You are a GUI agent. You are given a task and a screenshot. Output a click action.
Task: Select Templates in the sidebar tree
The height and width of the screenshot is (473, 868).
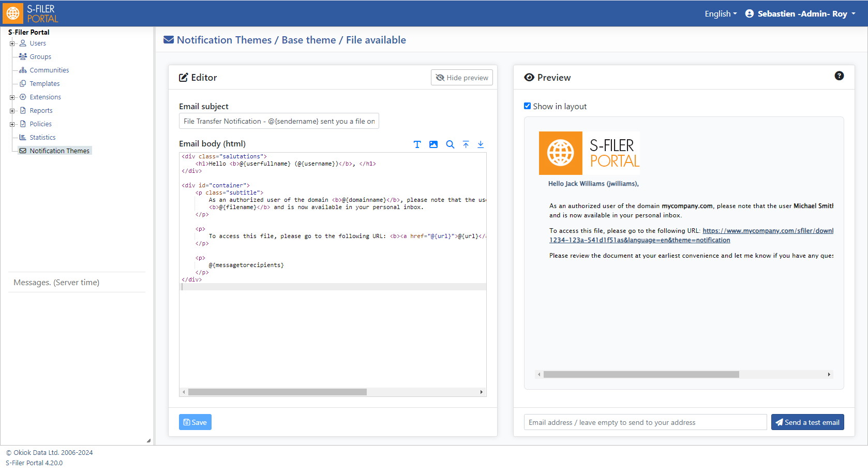[x=44, y=83]
